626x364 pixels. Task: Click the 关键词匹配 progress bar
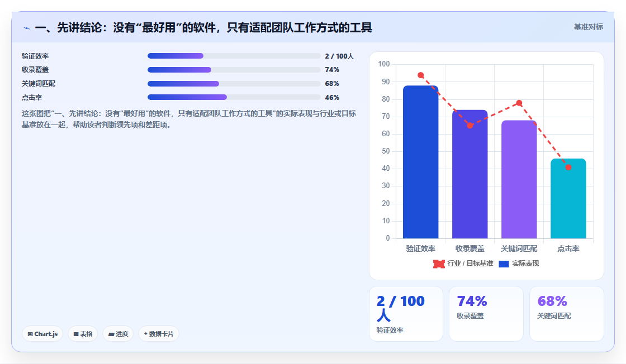click(234, 84)
